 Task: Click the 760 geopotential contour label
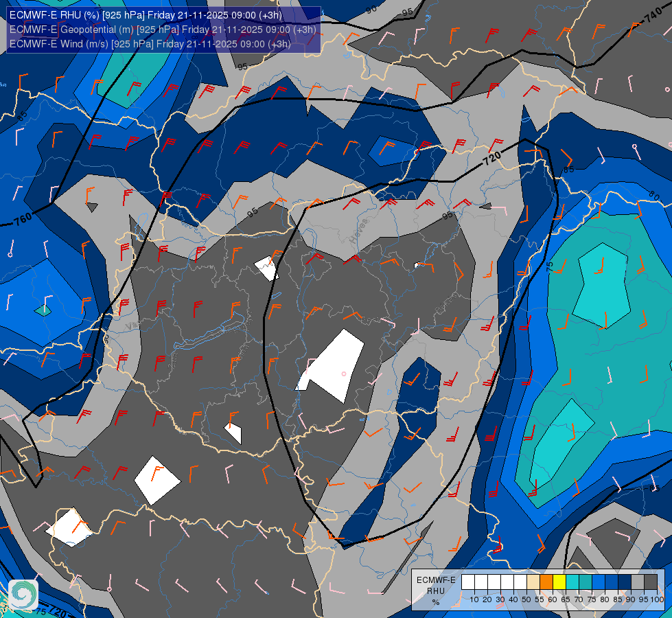click(23, 219)
